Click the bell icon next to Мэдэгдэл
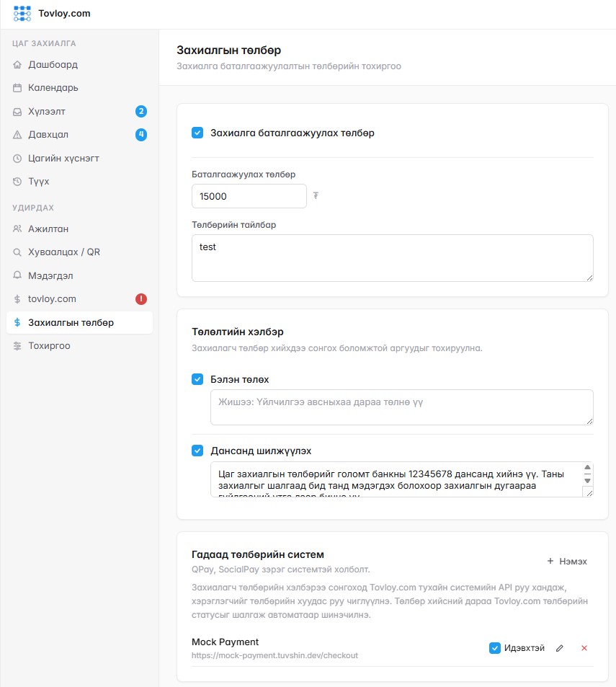 pyautogui.click(x=17, y=275)
